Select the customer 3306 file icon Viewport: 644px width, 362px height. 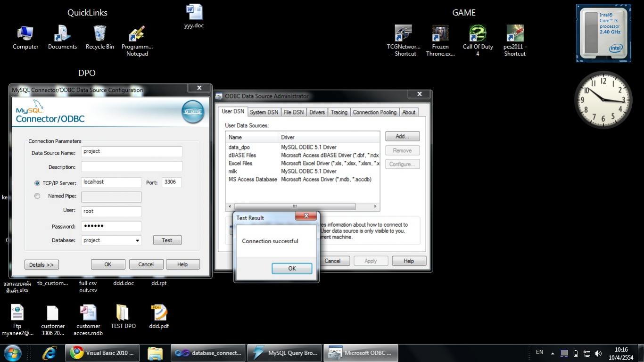pos(53,320)
